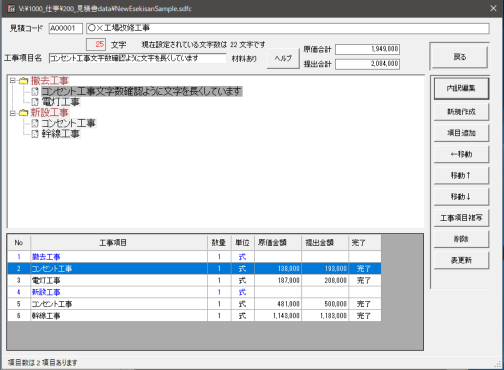Open help with the ヘルプ button
Image resolution: width=504 pixels, height=370 pixels.
click(283, 58)
